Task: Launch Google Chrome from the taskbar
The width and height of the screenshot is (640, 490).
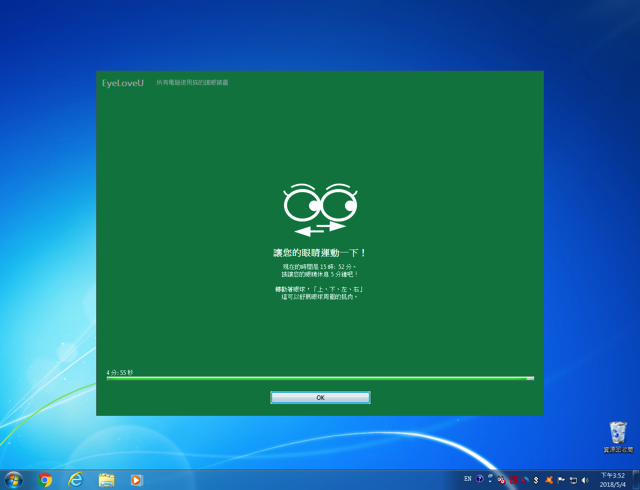Action: pos(45,480)
